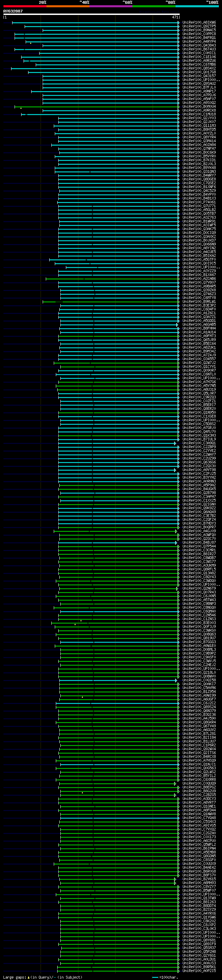The image size is (222, 980).
Task: Select hit label UniRef100_A0RHN3
Action: [199, 481]
